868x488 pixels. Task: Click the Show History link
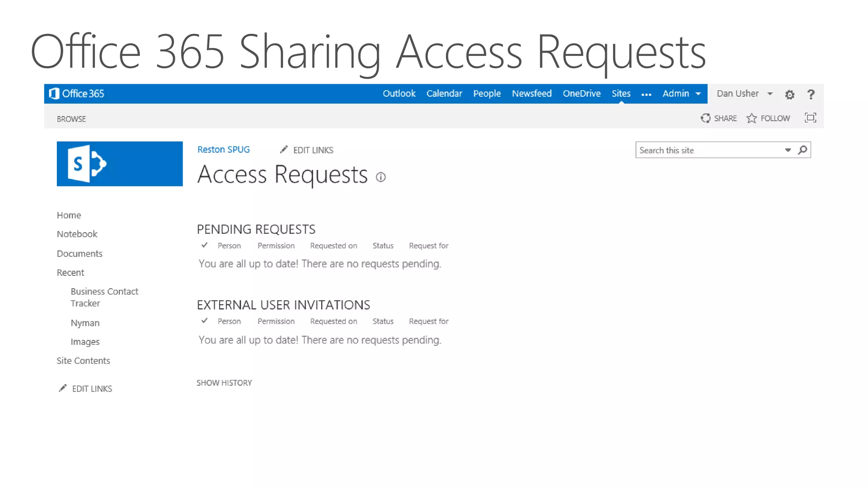(224, 383)
